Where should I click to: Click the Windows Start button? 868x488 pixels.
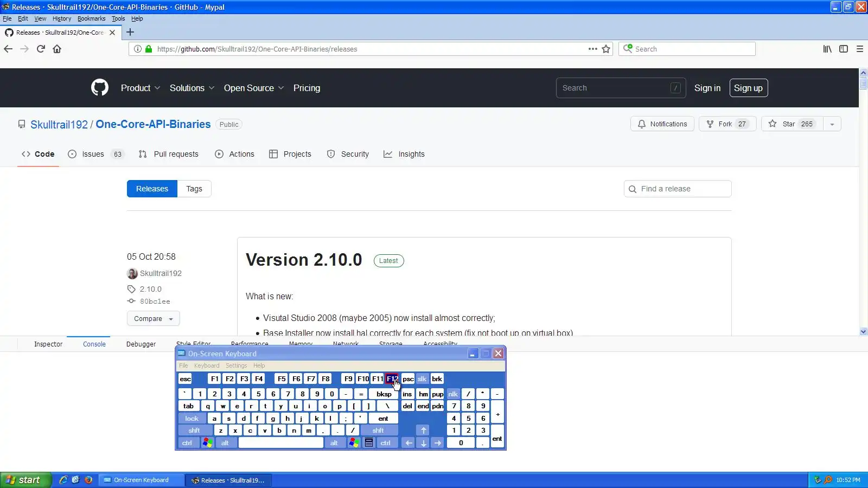pos(25,480)
